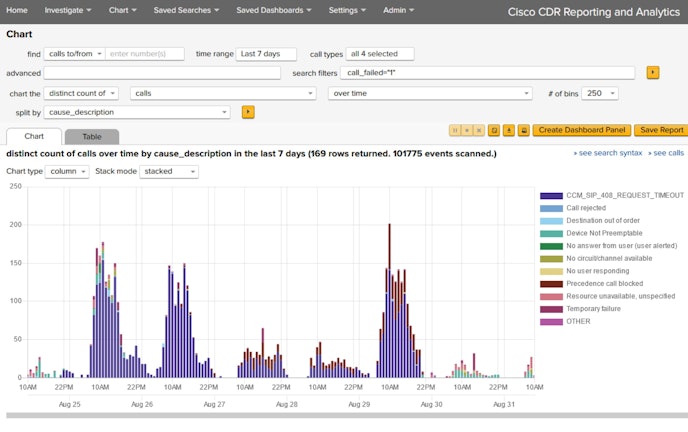Viewport: 688px width, 432px height.
Task: Click the export/download results icon
Action: point(508,130)
